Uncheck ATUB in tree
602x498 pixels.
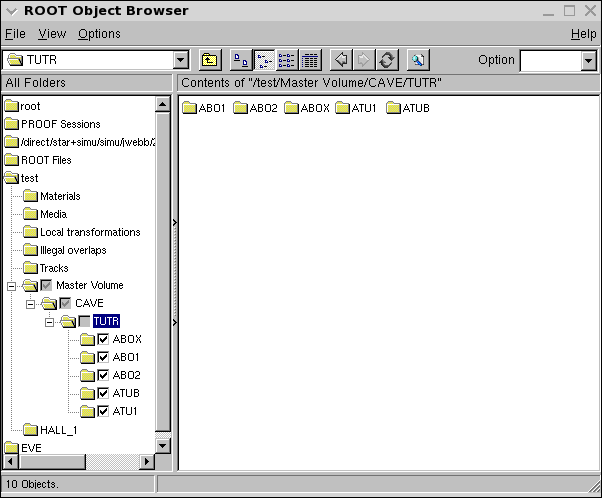pos(103,393)
